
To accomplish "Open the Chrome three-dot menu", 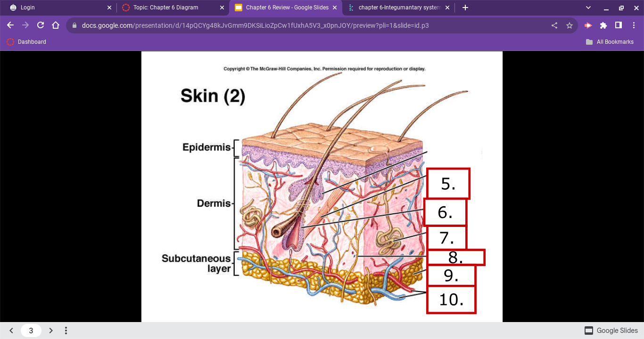I will (x=634, y=25).
